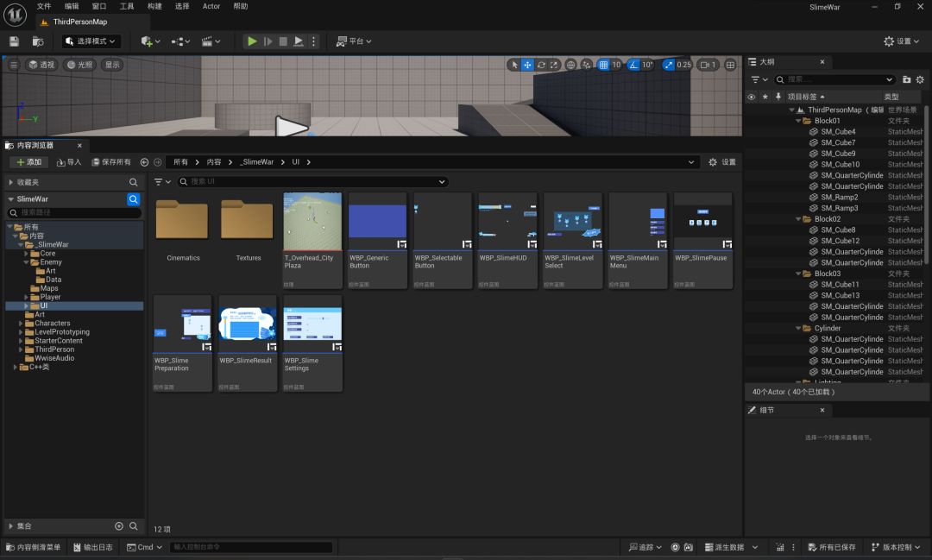
Task: Open the viewport layout options icon
Action: click(x=731, y=65)
